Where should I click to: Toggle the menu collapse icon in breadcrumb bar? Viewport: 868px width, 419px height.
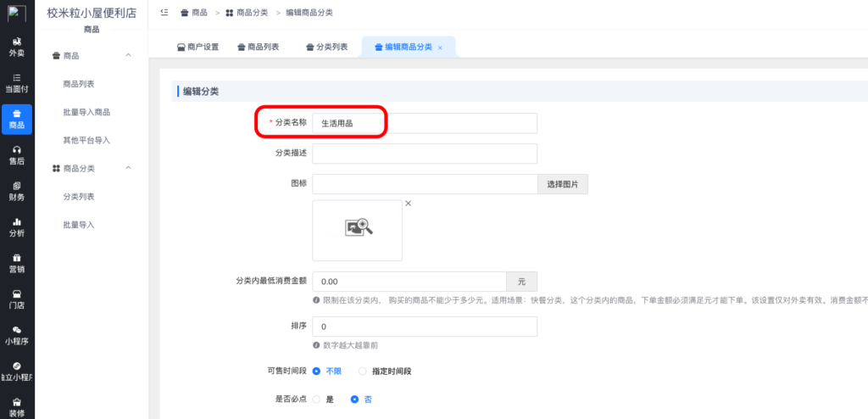click(164, 12)
